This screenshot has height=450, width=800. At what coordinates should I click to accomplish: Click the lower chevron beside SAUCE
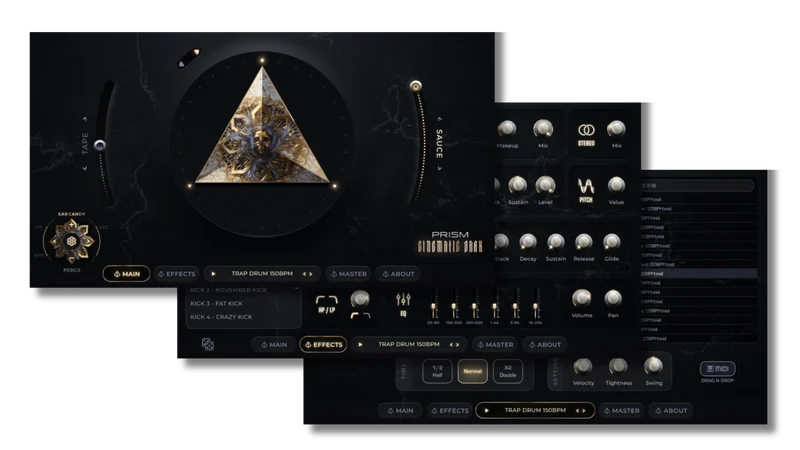[439, 168]
